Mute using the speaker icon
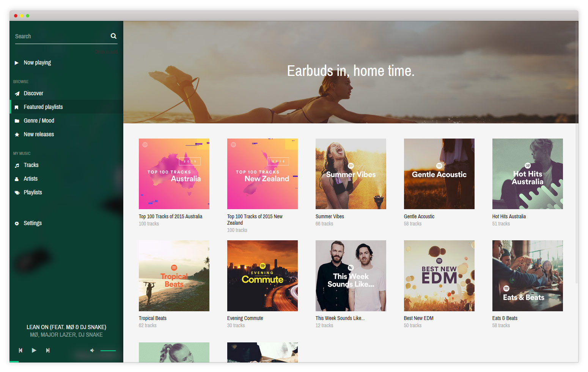Viewport: 588px width, 372px height. [x=92, y=350]
